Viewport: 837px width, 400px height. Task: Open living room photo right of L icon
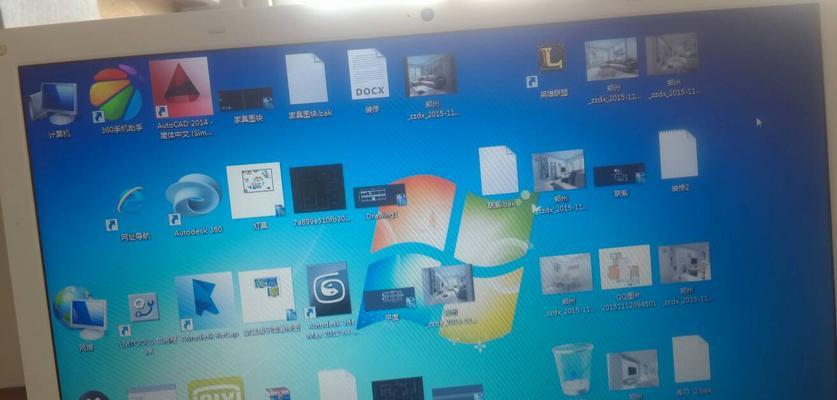(611, 59)
